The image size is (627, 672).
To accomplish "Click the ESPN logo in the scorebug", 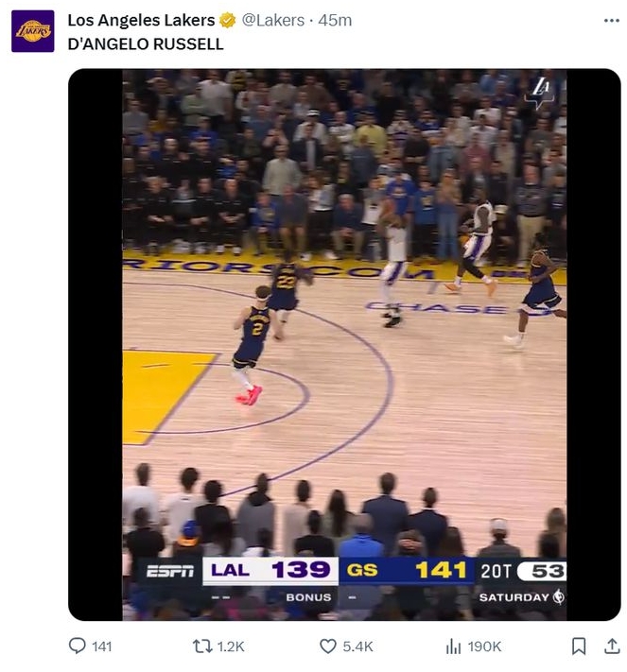I will 170,571.
